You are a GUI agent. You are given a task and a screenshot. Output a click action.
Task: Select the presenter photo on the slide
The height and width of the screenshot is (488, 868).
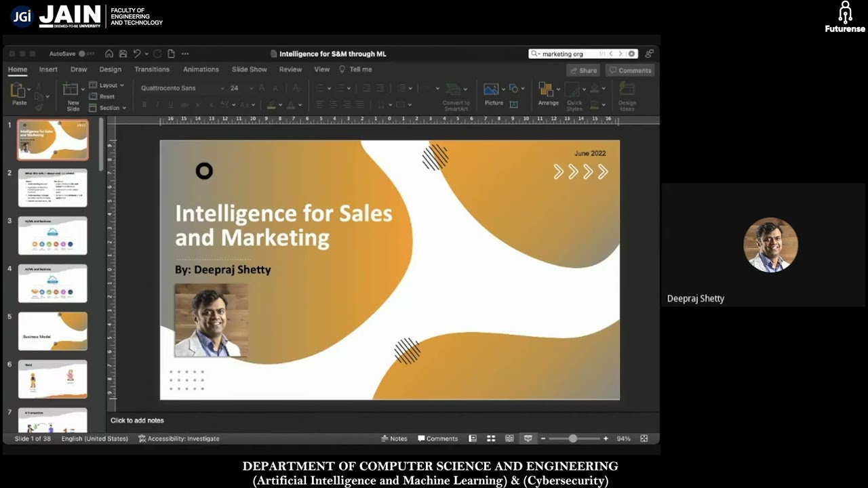point(211,320)
